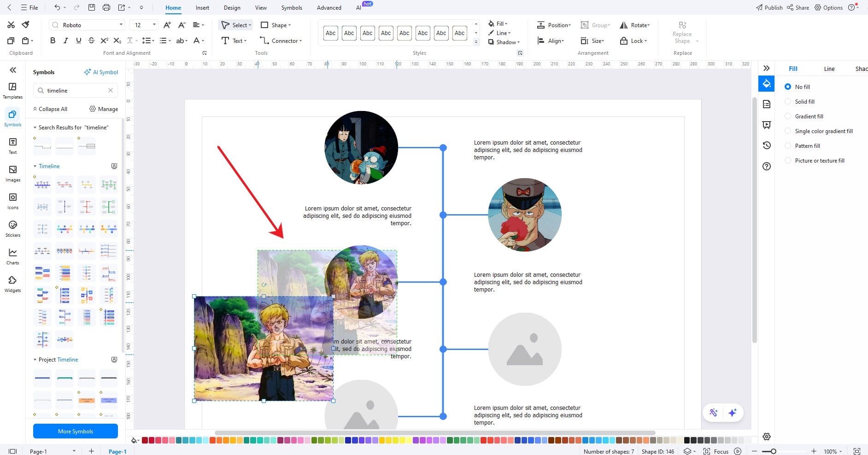Click the fit-to-page icon in status bar
Screen dimensions: 868x455
pos(857,451)
